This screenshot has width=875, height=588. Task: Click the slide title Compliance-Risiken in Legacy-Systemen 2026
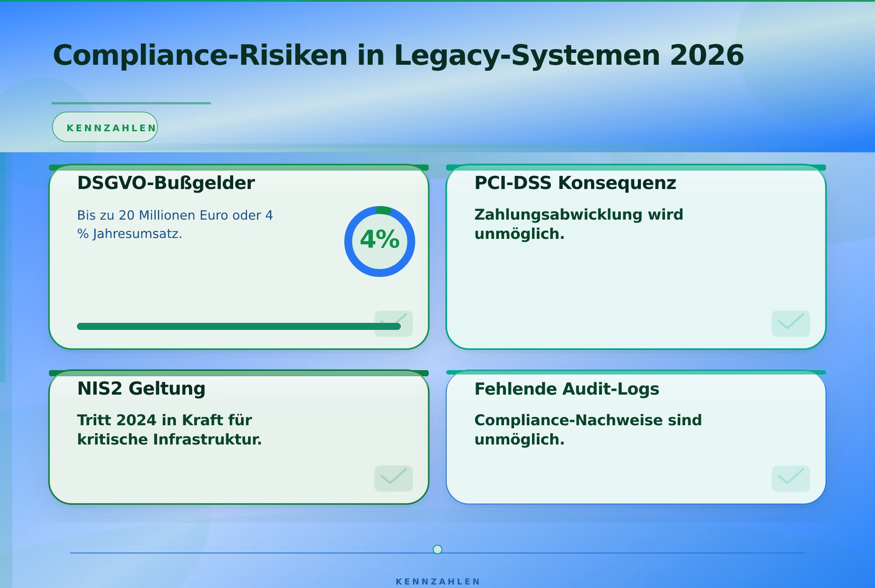coord(398,56)
